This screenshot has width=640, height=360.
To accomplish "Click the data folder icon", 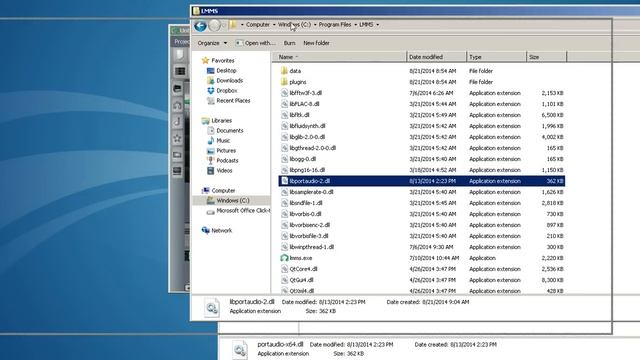I will pos(284,71).
